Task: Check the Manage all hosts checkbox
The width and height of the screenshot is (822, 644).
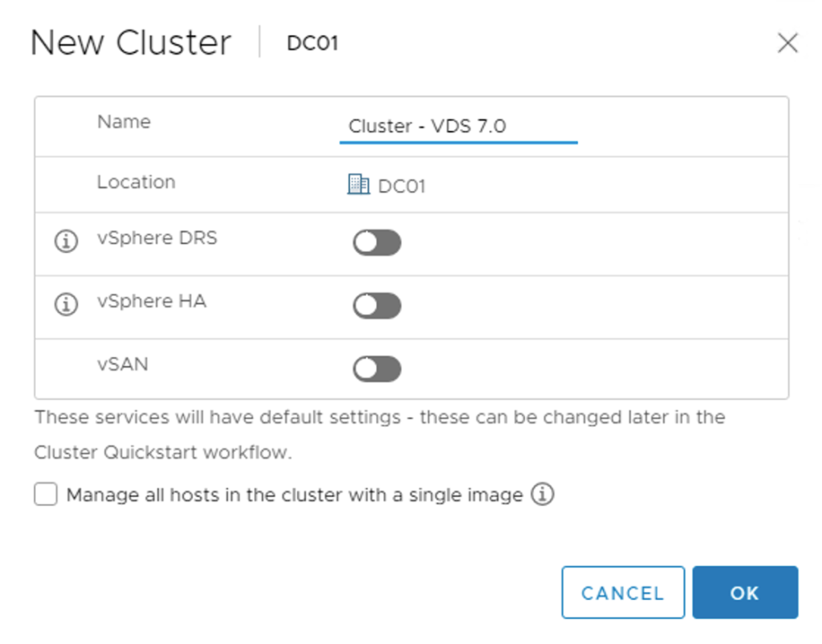Action: coord(46,495)
